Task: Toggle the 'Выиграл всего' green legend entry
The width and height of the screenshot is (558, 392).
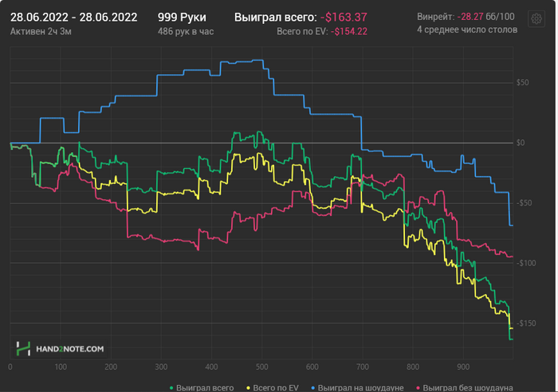Action: (202, 388)
